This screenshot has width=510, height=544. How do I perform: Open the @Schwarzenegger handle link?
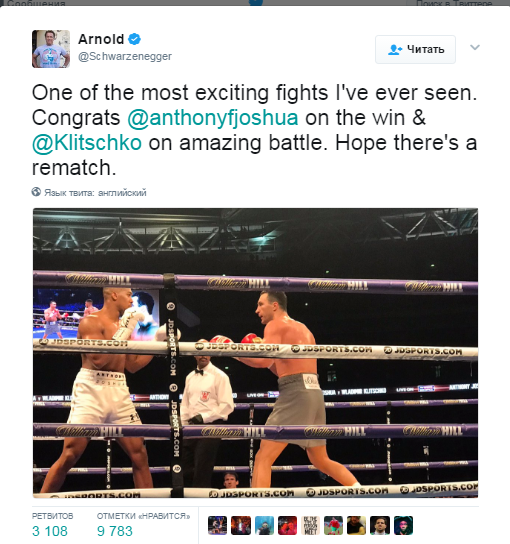pyautogui.click(x=125, y=56)
